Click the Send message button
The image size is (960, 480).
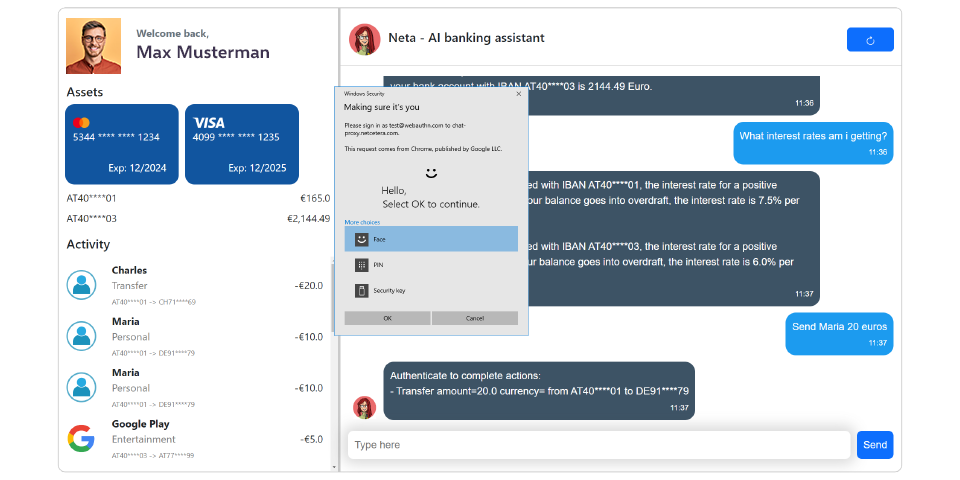point(875,445)
